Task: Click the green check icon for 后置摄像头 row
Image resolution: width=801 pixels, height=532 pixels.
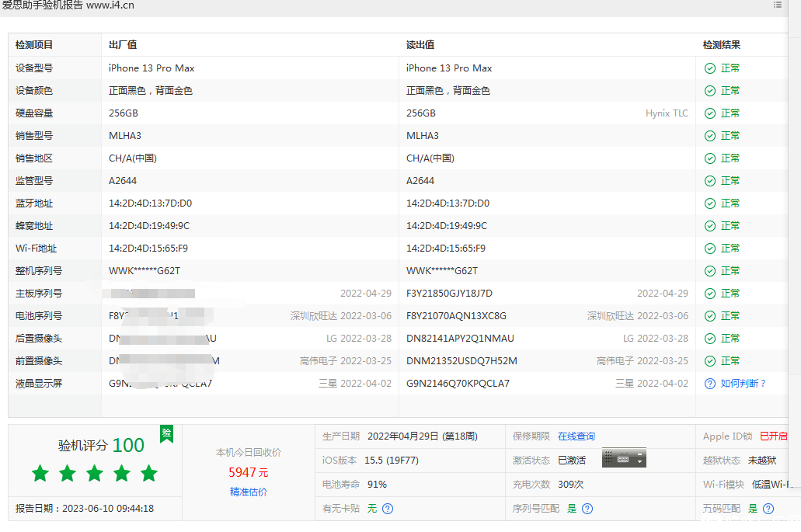Action: point(710,339)
